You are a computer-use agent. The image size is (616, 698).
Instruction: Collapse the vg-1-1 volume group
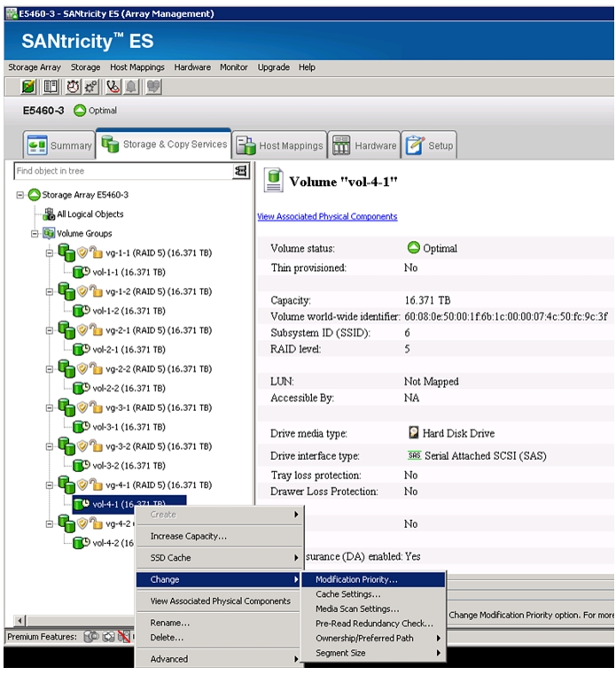pyautogui.click(x=50, y=252)
